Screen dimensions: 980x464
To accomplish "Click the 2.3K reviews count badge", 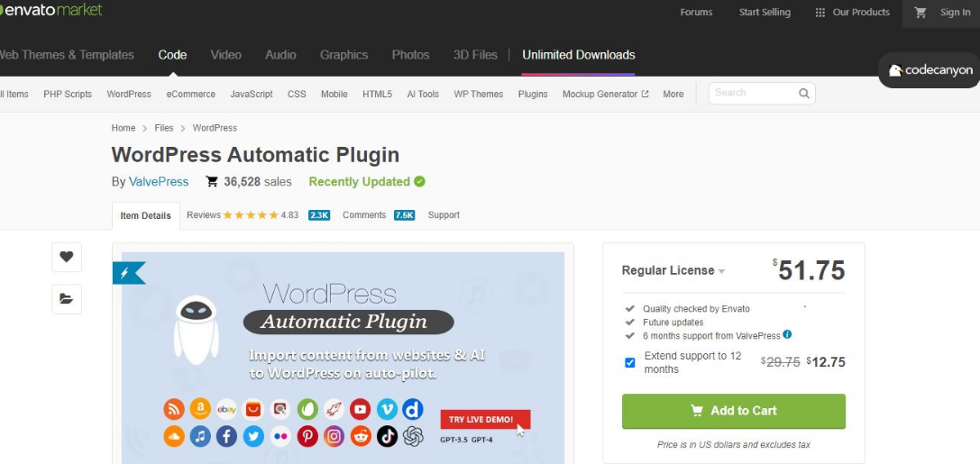I will 319,215.
